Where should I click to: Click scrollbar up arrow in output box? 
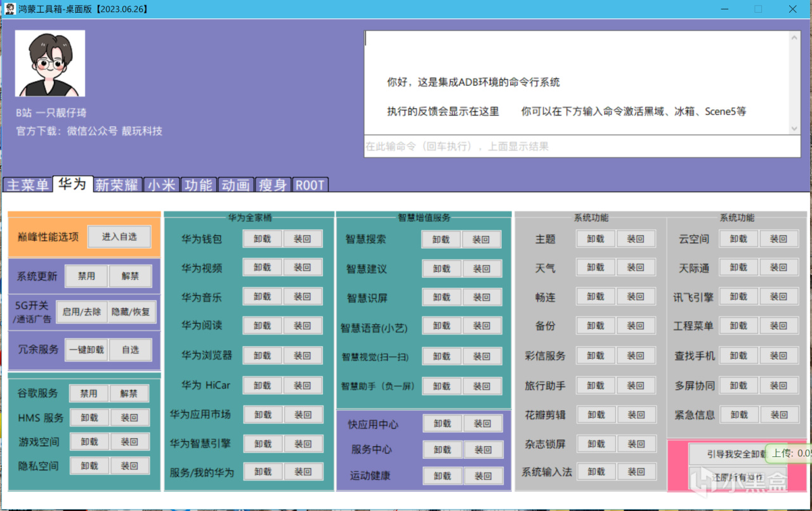pos(795,37)
